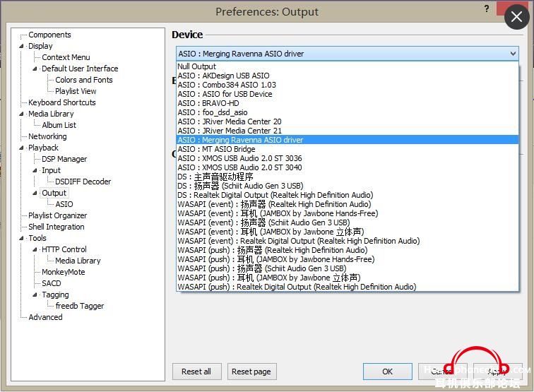Screen dimensions: 534x392
Task: Collapse the Output tree node
Action: tap(35, 193)
